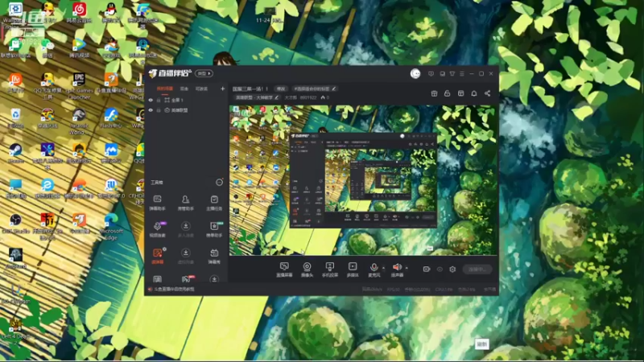Open the Flash中心 desktop icon

tap(111, 118)
